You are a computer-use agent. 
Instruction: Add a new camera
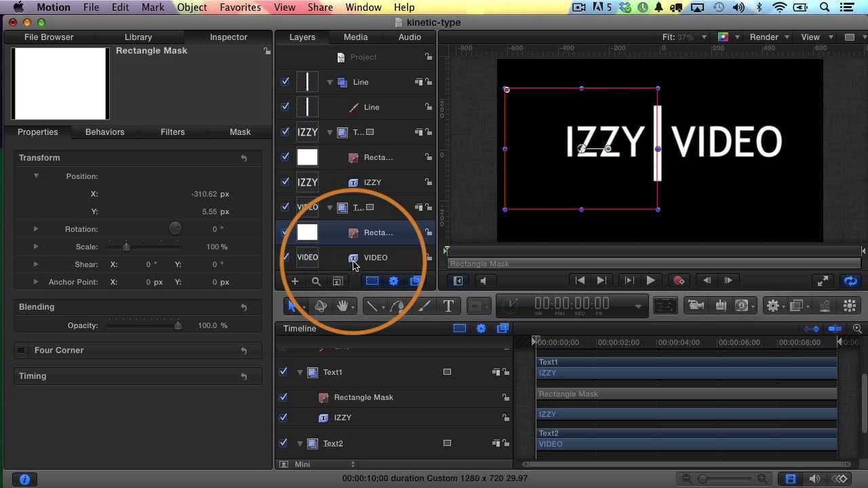point(695,306)
